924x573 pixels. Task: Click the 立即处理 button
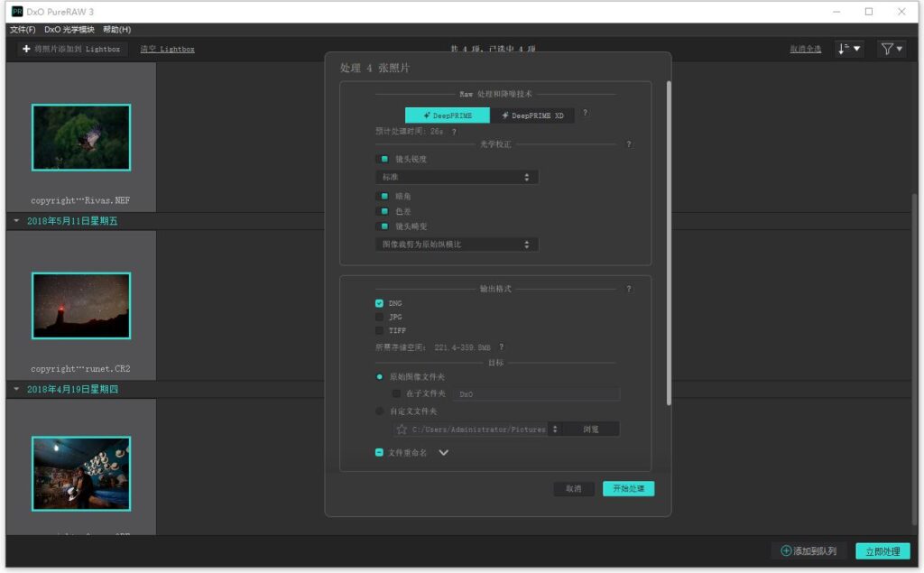click(x=882, y=551)
